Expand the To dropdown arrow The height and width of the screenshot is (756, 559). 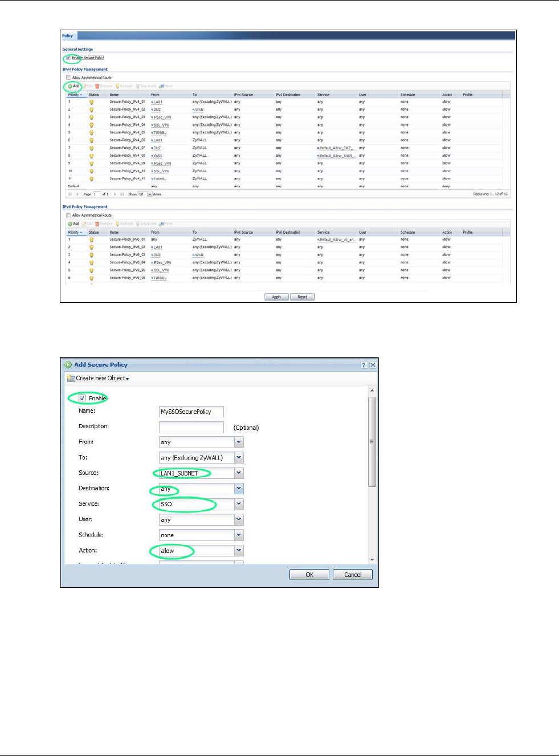point(239,458)
